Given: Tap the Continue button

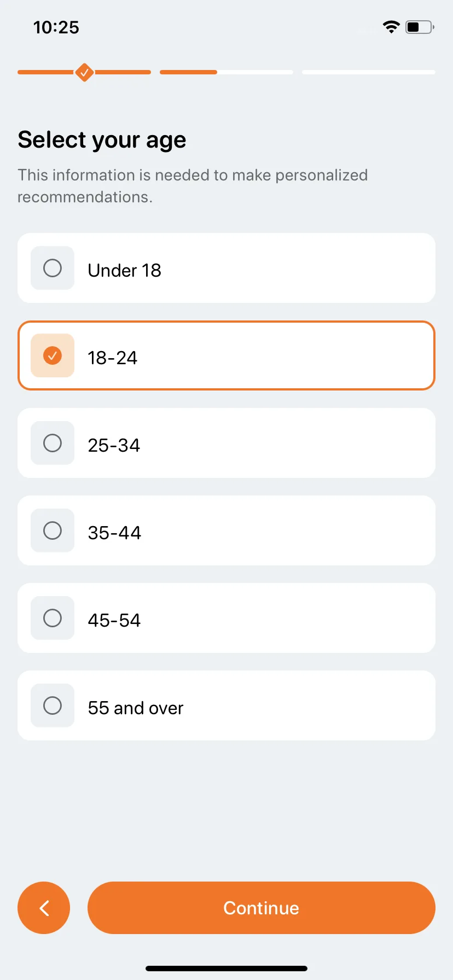Looking at the screenshot, I should pos(262,908).
